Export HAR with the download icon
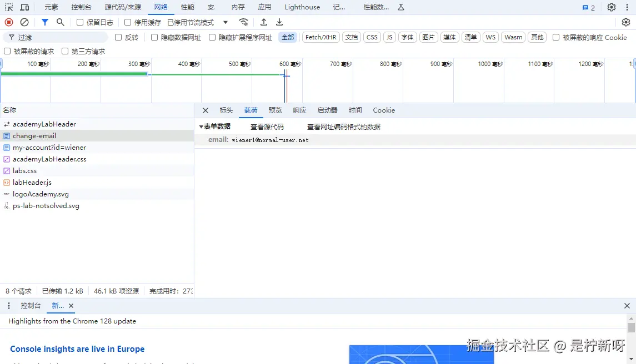636x364 pixels. pyautogui.click(x=279, y=22)
